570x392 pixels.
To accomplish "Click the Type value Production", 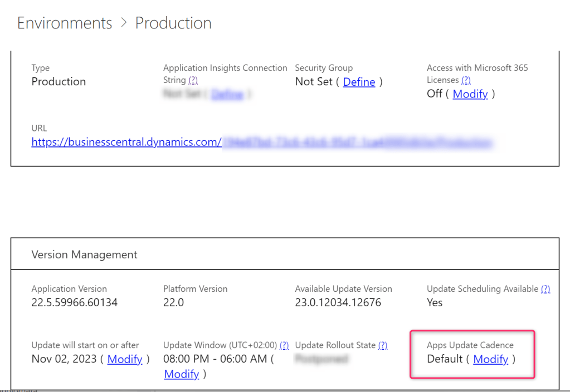I will (59, 82).
